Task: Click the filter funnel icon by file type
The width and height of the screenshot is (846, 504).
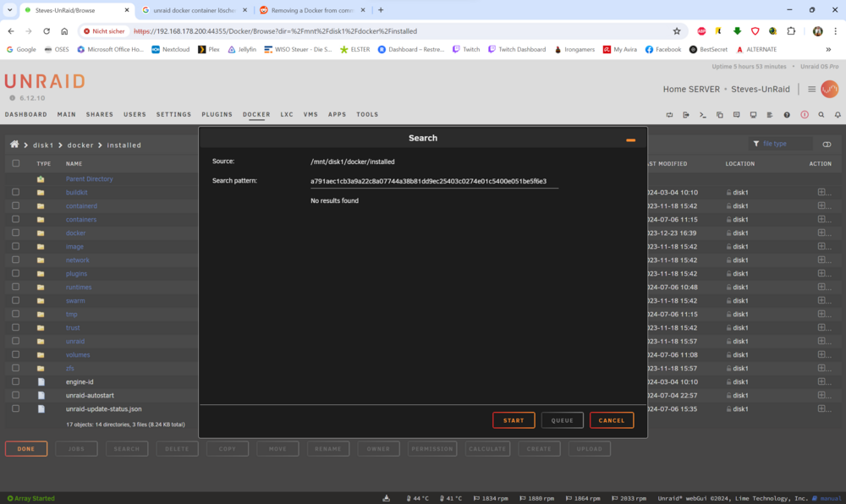Action: click(755, 144)
